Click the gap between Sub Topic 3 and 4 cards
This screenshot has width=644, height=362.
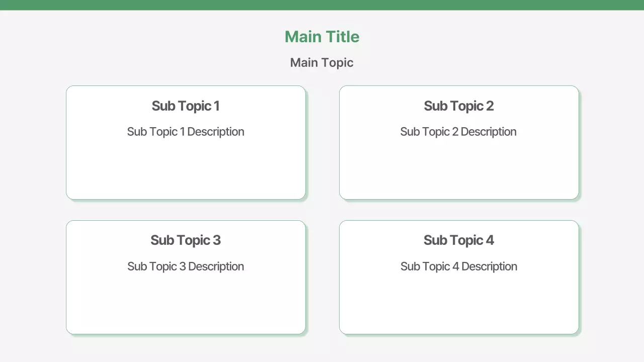323,277
